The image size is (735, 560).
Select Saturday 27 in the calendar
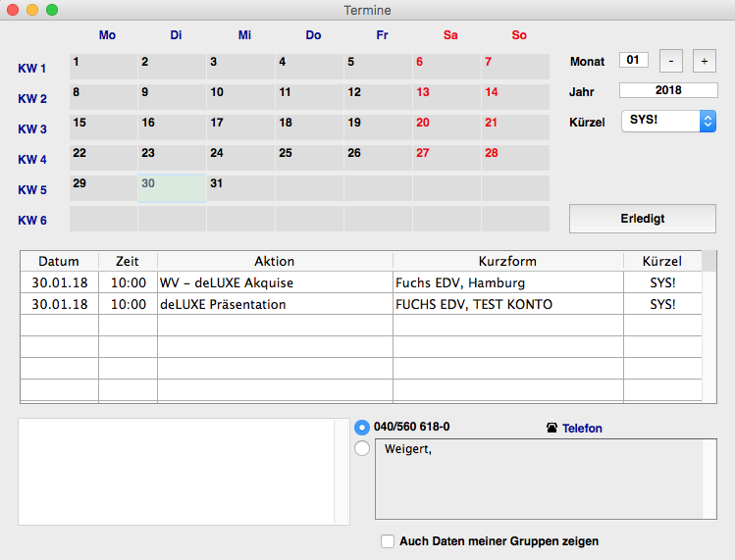tap(446, 158)
